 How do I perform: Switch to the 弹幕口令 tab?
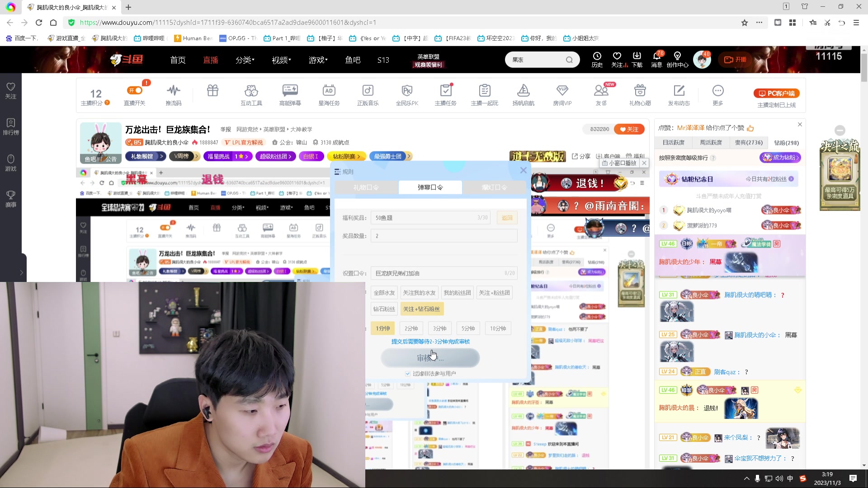(x=430, y=187)
